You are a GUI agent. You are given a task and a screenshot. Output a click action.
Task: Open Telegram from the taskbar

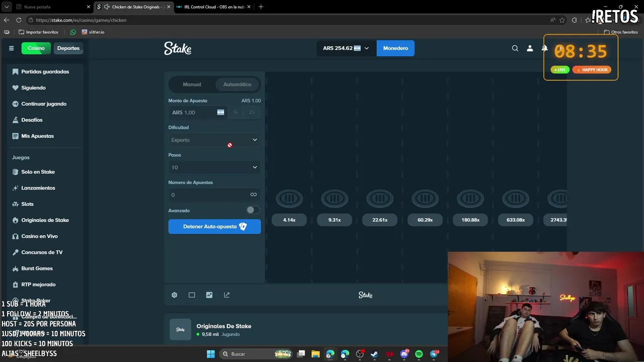434,354
